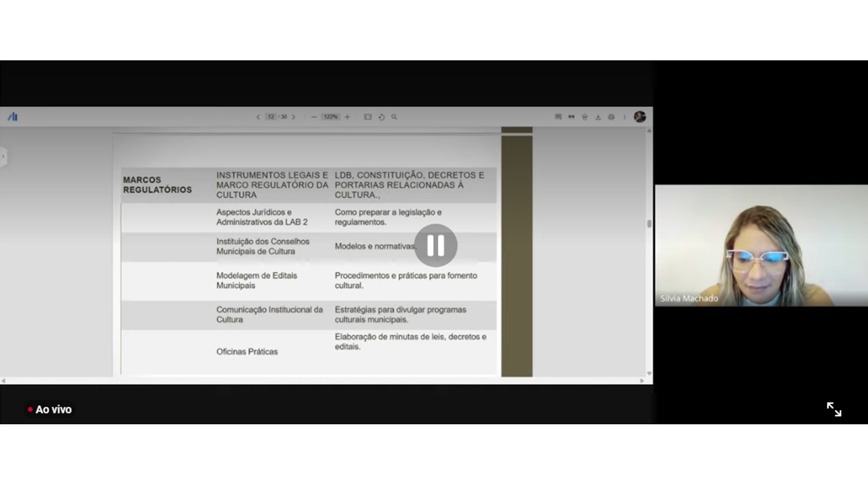Go to previous page in PDF viewer
This screenshot has height=488, width=868.
pos(258,117)
